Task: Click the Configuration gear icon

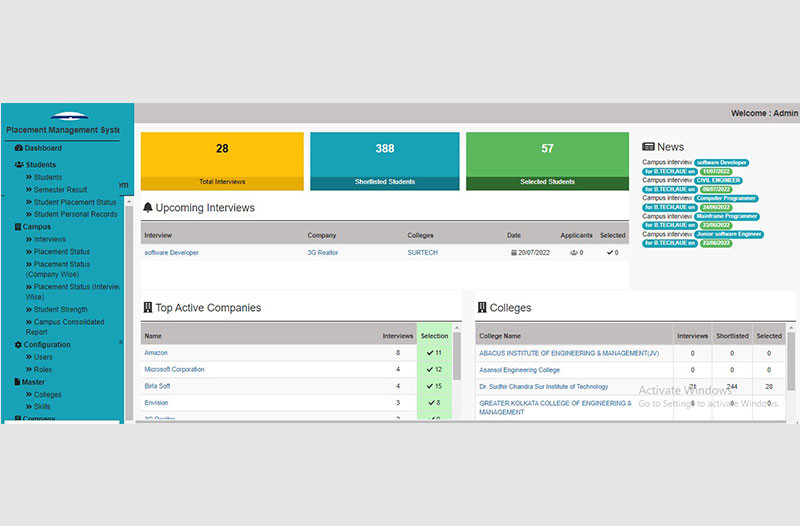Action: tap(18, 345)
